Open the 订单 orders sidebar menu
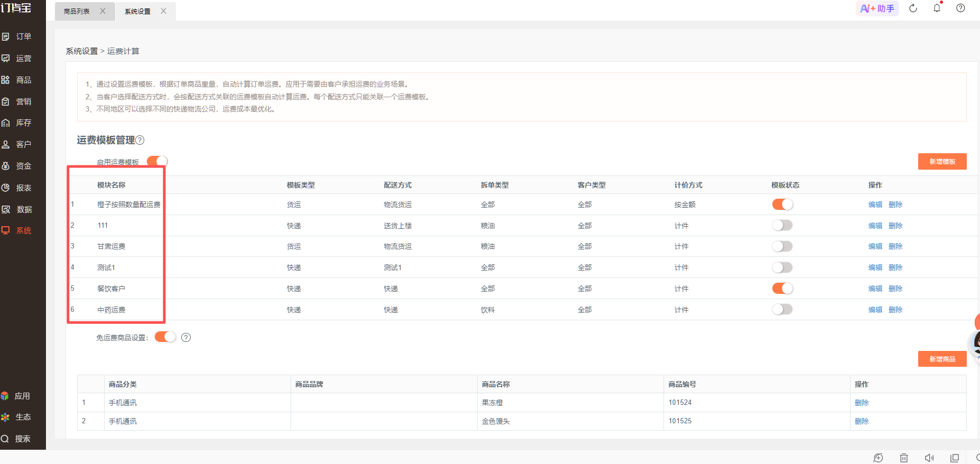 (17, 36)
